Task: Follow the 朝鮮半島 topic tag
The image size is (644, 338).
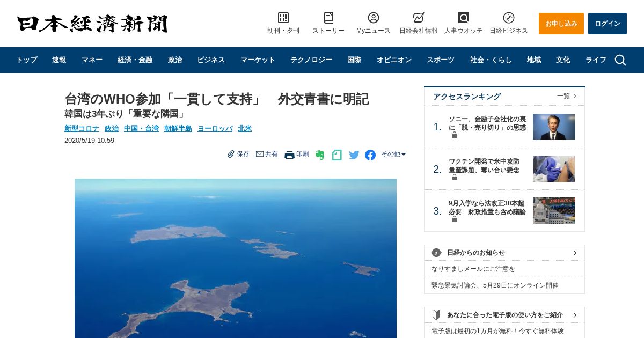Action: [178, 129]
